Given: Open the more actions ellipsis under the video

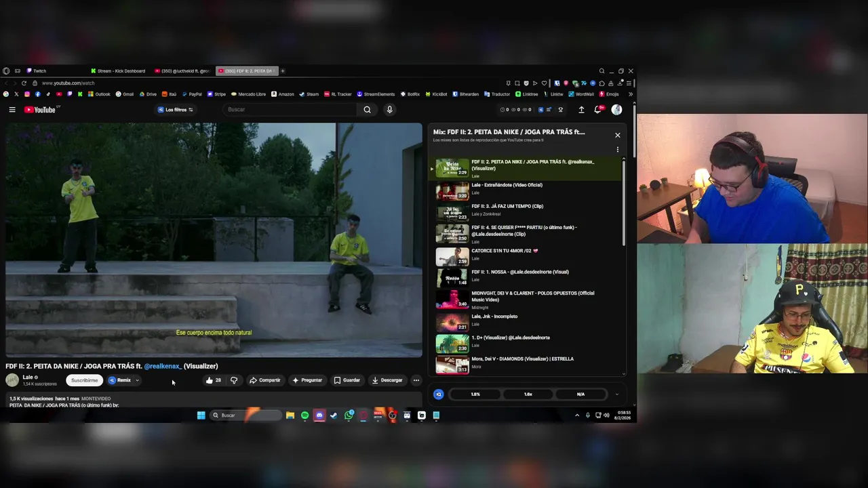Looking at the screenshot, I should (416, 380).
